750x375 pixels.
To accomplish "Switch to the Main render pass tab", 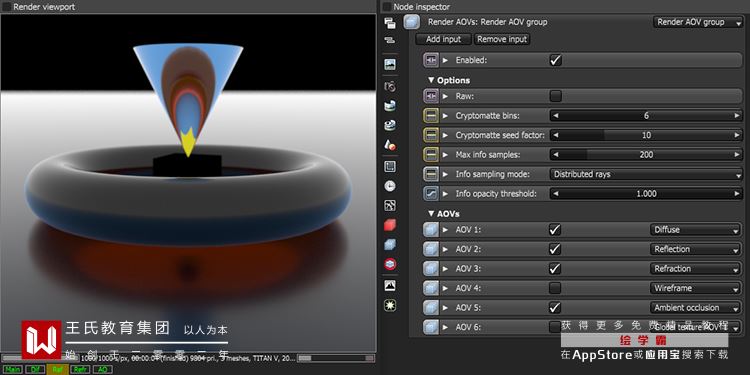I will click(12, 370).
